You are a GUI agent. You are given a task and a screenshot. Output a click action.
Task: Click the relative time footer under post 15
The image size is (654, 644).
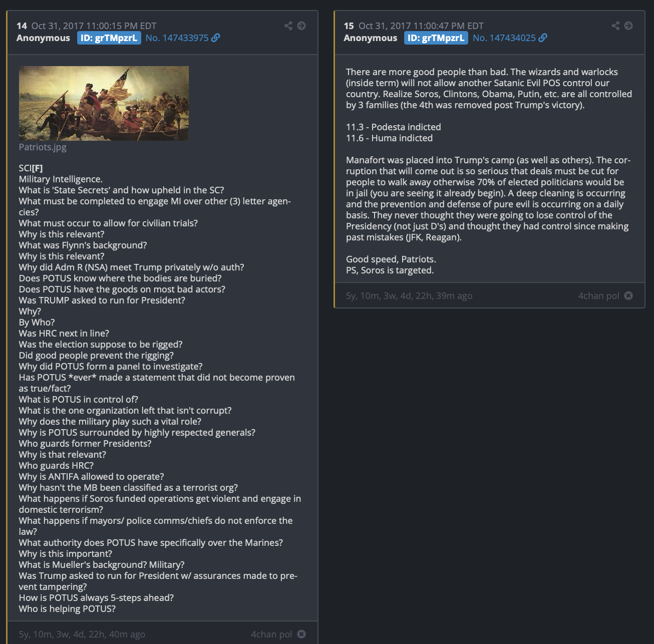(x=409, y=295)
